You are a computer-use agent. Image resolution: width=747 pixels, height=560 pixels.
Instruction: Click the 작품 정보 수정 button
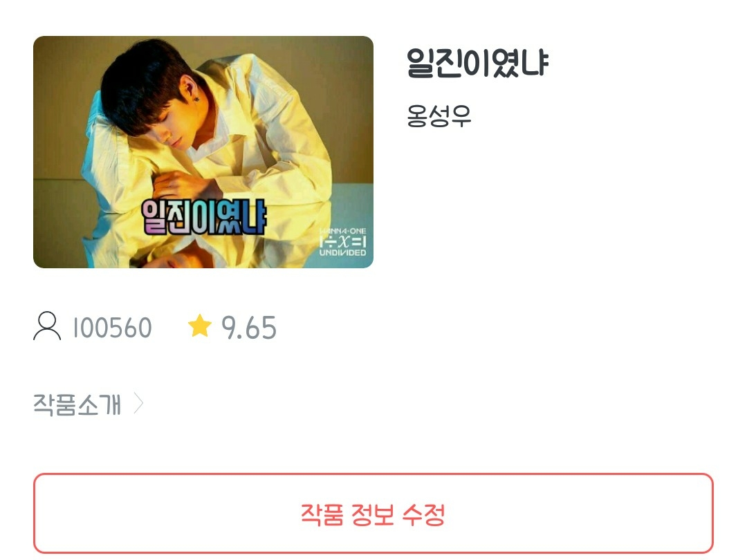click(x=373, y=513)
